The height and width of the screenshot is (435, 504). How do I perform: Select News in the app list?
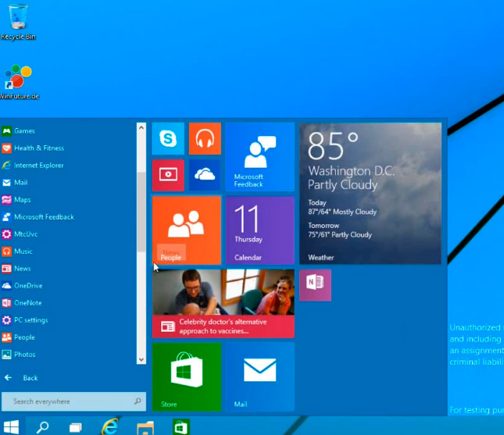(x=68, y=268)
